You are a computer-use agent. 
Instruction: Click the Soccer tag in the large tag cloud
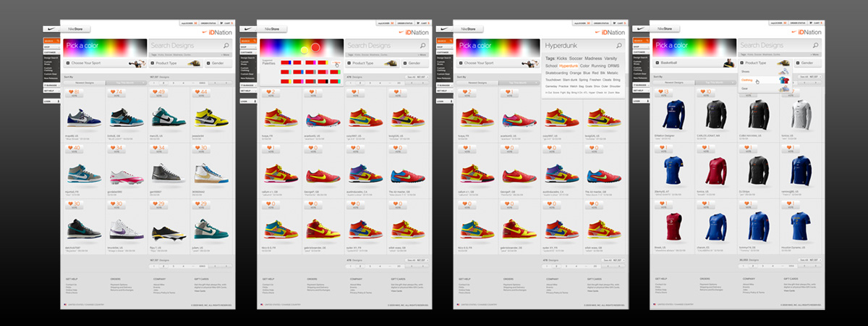(576, 58)
